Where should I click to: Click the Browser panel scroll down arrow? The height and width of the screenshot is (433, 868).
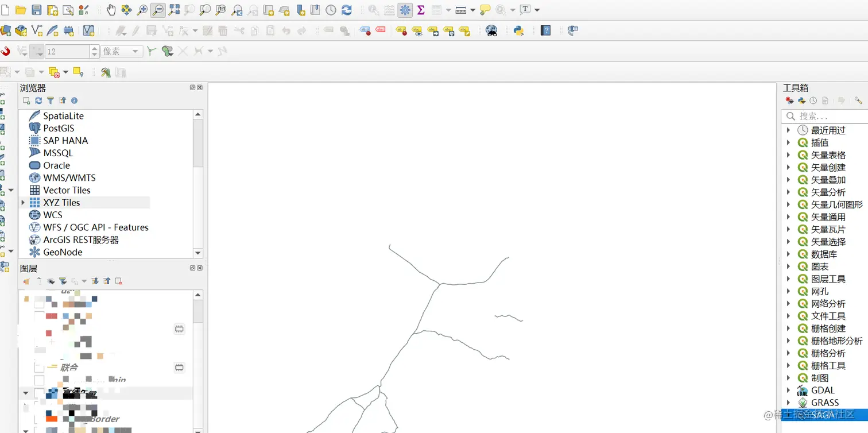[198, 253]
